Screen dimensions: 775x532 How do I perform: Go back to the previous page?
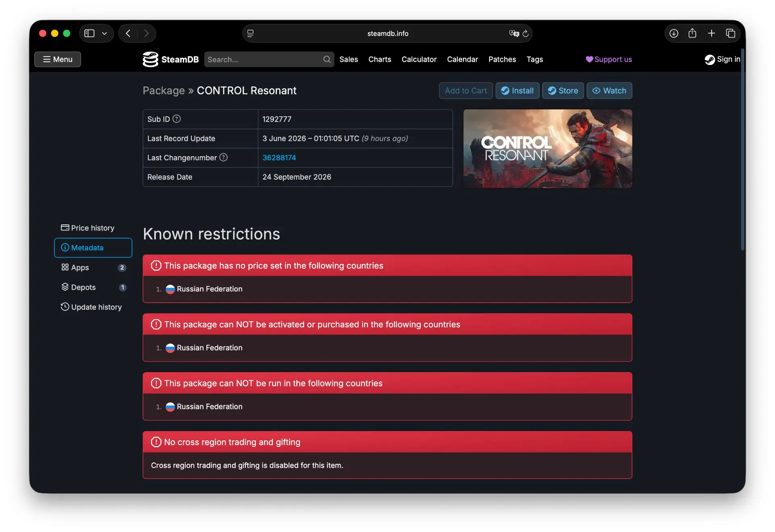click(128, 34)
